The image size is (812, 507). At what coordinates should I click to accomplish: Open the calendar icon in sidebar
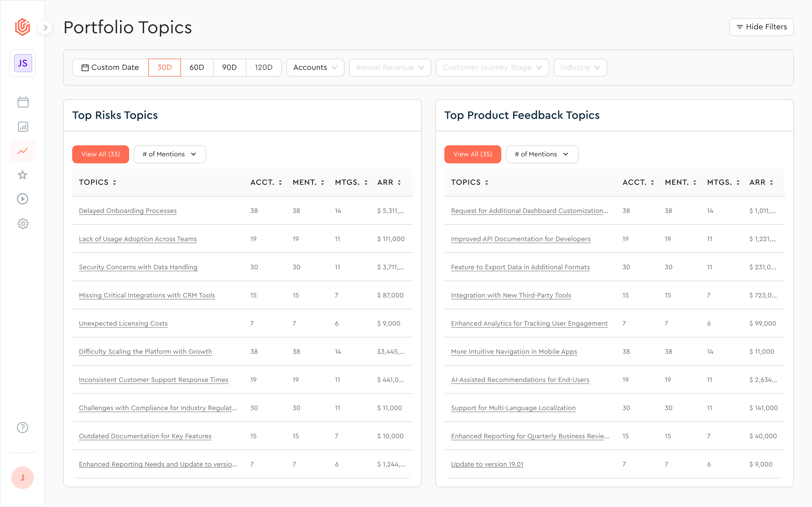(x=23, y=102)
